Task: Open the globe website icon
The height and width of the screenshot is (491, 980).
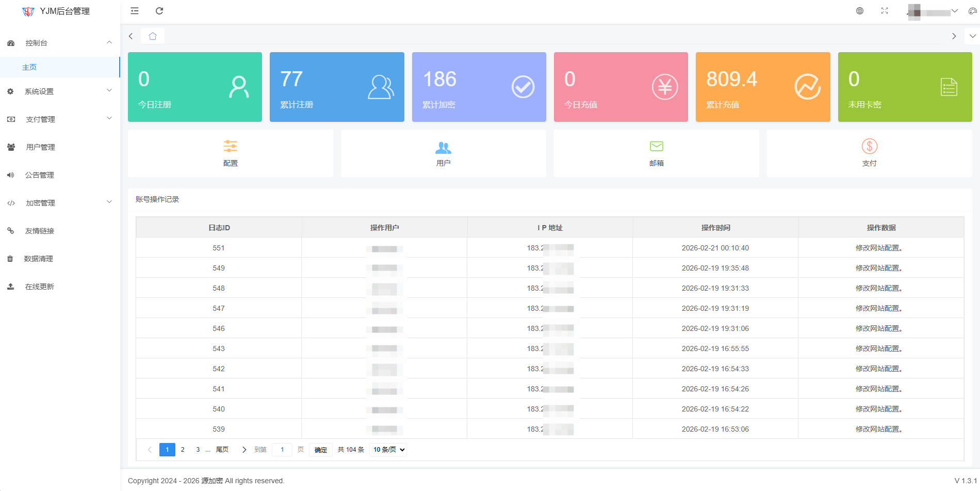Action: (x=860, y=11)
